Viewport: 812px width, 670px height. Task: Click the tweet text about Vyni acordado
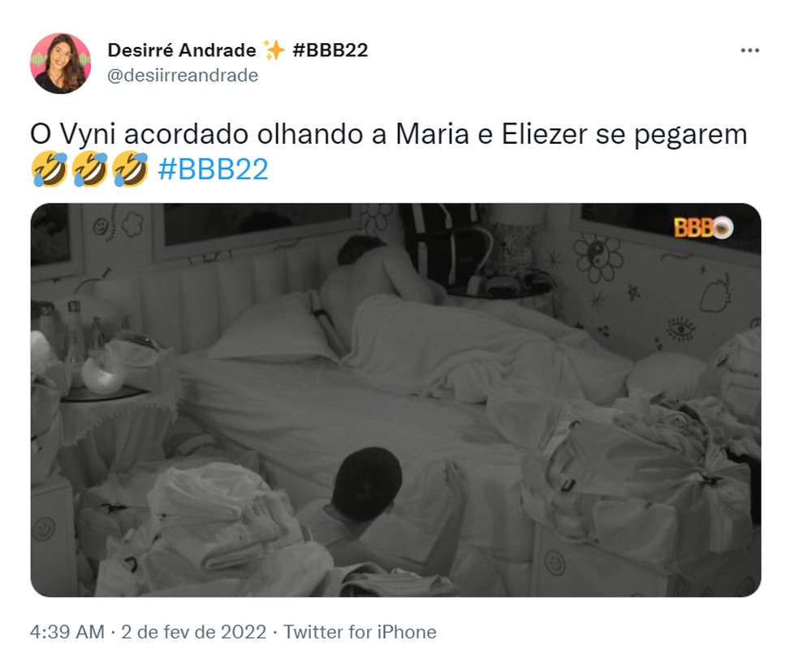[x=388, y=135]
